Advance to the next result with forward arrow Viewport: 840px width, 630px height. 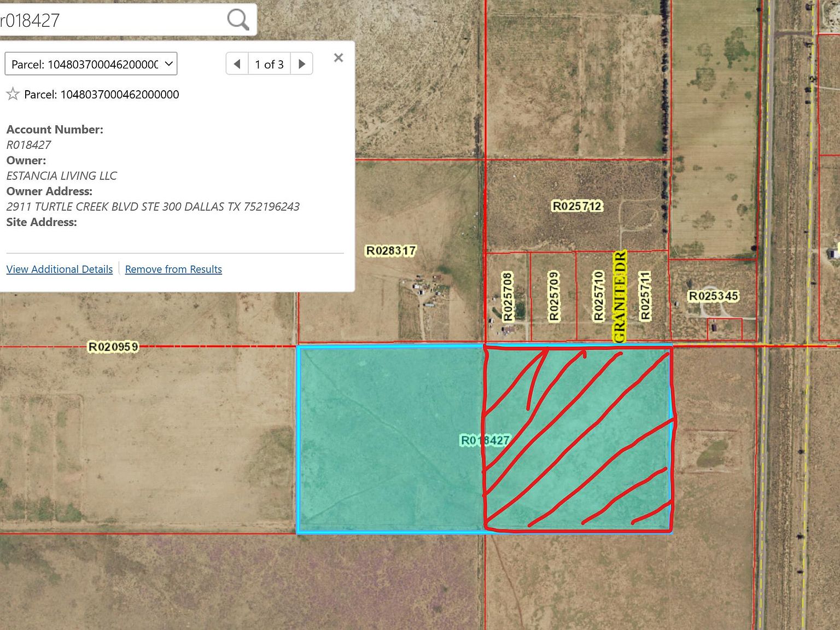click(301, 63)
